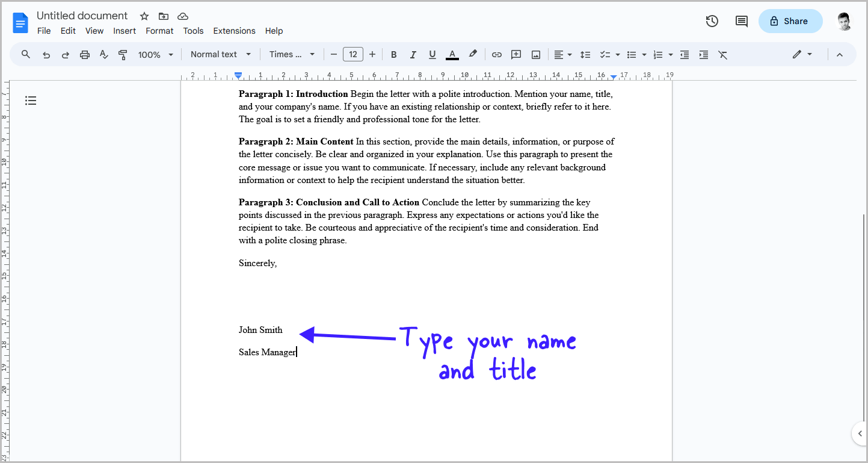
Task: Open the Extensions menu
Action: click(x=234, y=31)
